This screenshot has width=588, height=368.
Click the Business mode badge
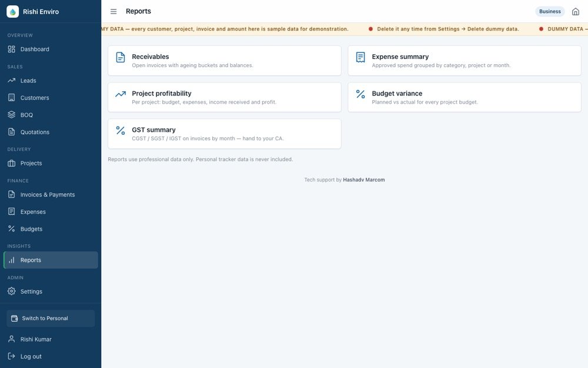point(550,12)
